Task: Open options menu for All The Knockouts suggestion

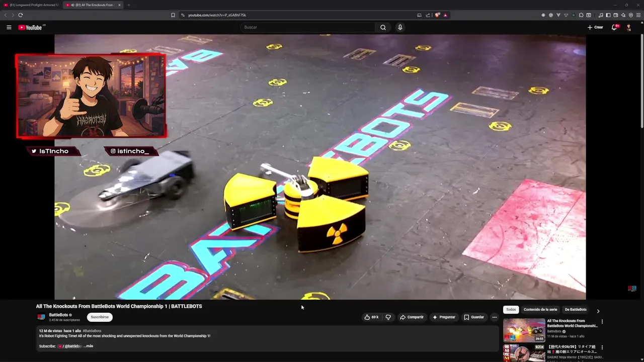Action: coord(602,322)
